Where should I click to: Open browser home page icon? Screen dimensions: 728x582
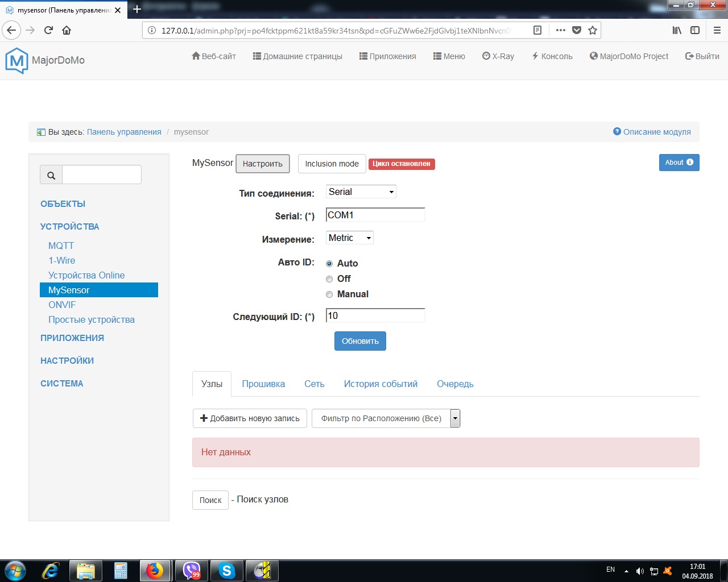67,30
